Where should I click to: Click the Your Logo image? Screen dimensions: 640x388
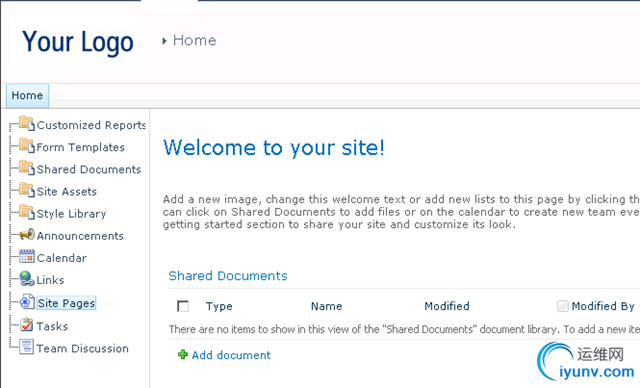[x=78, y=42]
